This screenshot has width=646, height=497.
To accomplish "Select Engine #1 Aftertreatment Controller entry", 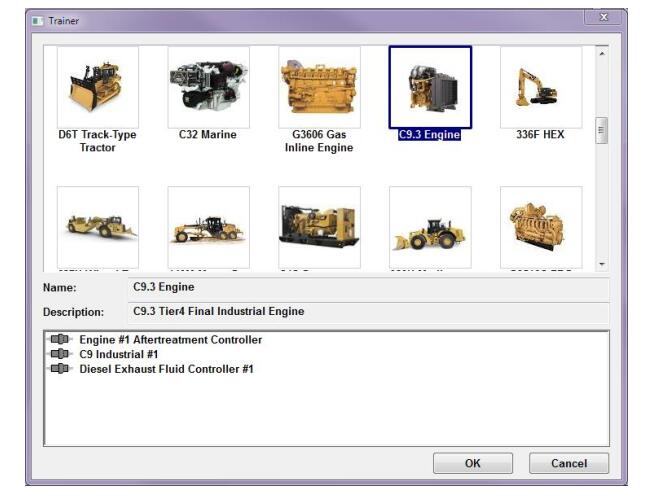I will 171,340.
